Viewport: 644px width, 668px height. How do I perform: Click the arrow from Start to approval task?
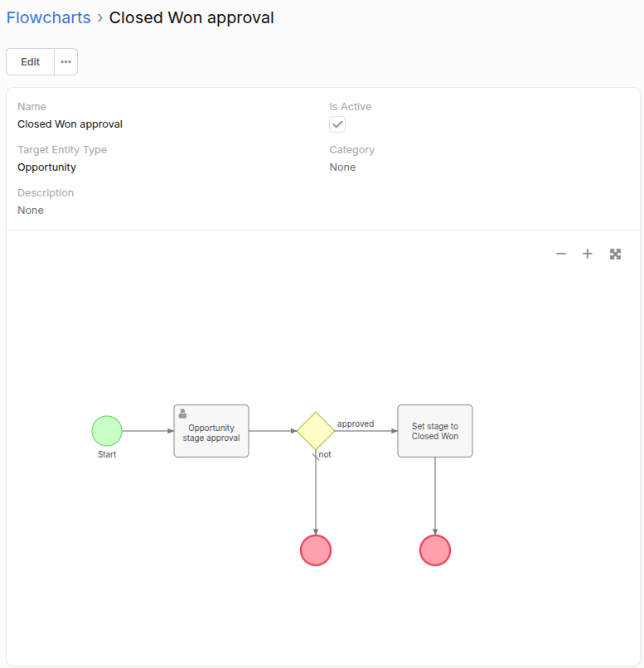pos(148,431)
